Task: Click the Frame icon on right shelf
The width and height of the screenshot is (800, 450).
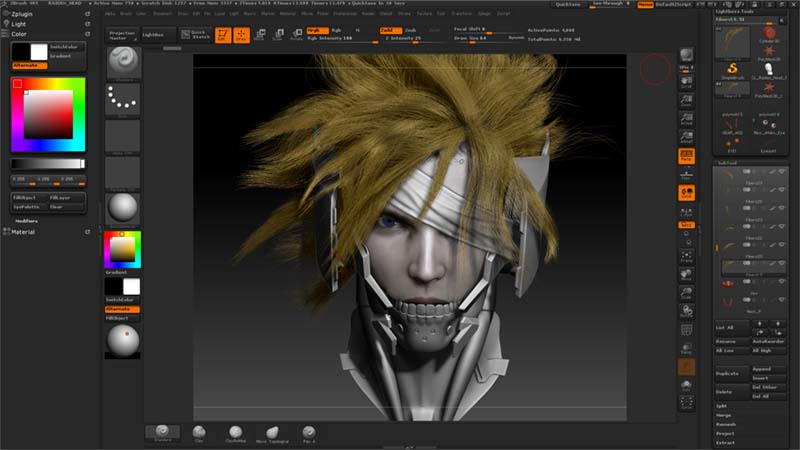Action: point(687,256)
